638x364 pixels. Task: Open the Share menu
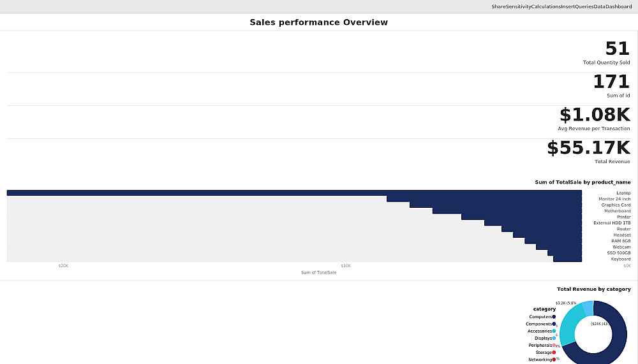point(498,6)
